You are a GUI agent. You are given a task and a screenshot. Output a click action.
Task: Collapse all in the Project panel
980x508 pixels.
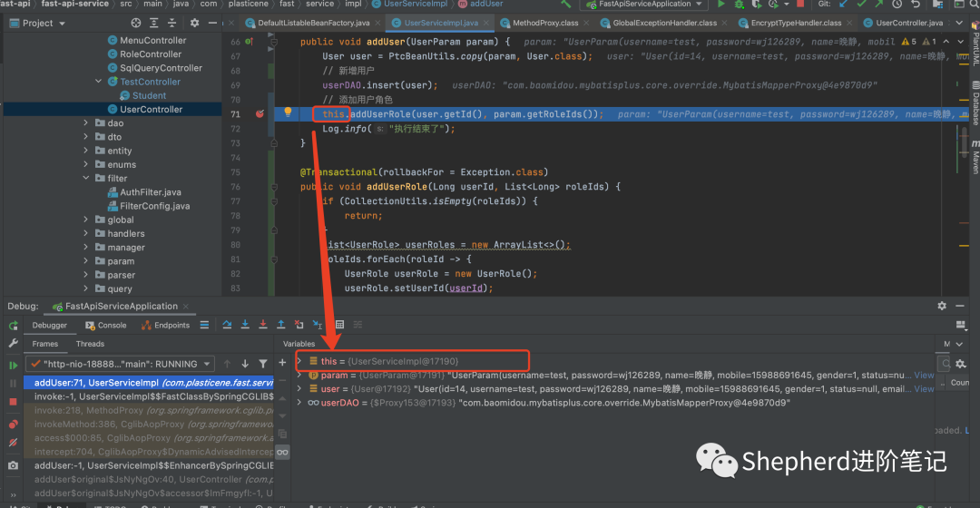(171, 23)
